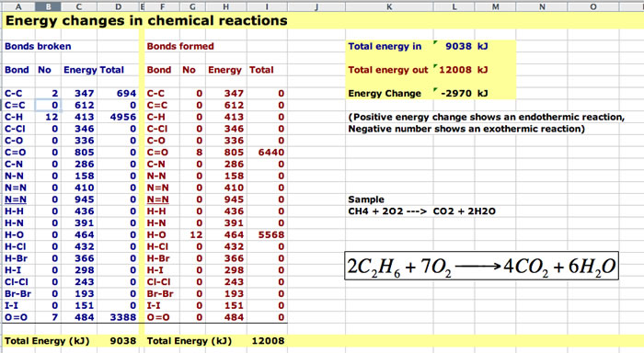The height and width of the screenshot is (353, 644).
Task: Click the 2C2H6 + 7O2 equation image
Action: pos(481,266)
